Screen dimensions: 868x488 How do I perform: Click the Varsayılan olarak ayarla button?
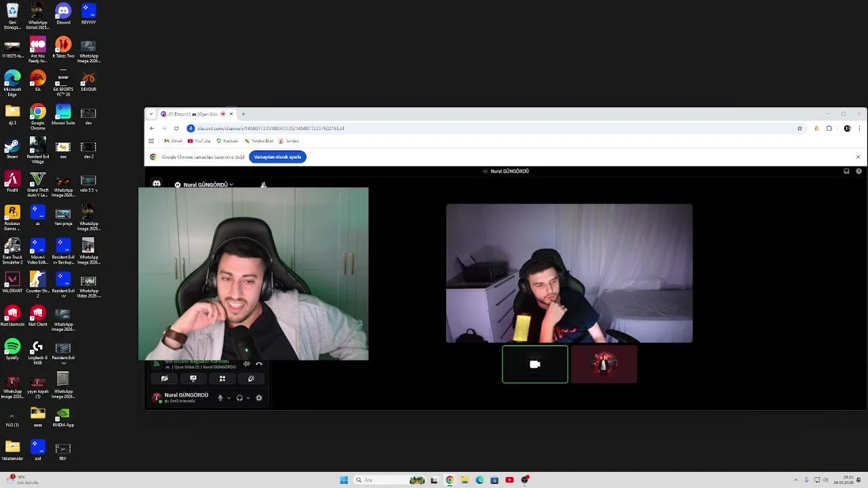pyautogui.click(x=277, y=157)
